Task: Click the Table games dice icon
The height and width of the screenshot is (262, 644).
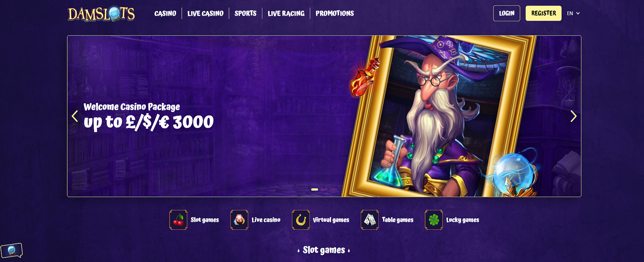Action: 370,220
